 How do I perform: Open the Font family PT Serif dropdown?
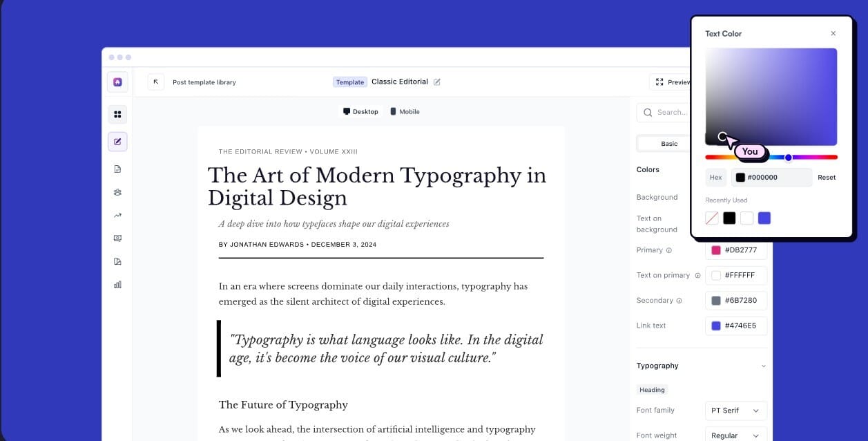(736, 411)
